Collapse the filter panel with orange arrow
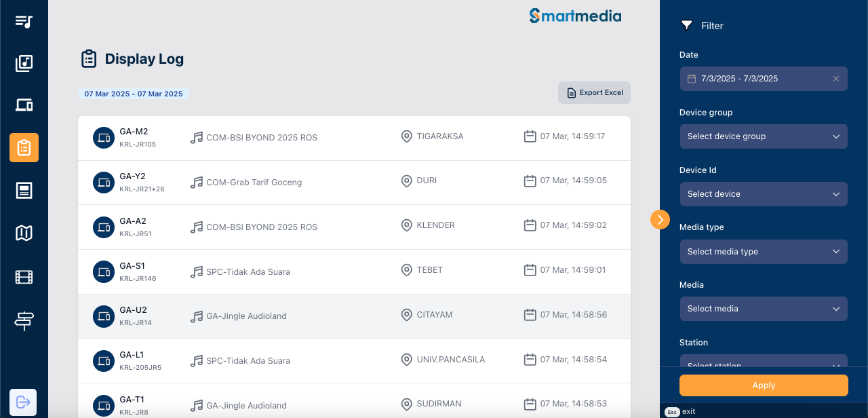Image resolution: width=868 pixels, height=418 pixels. coord(660,219)
